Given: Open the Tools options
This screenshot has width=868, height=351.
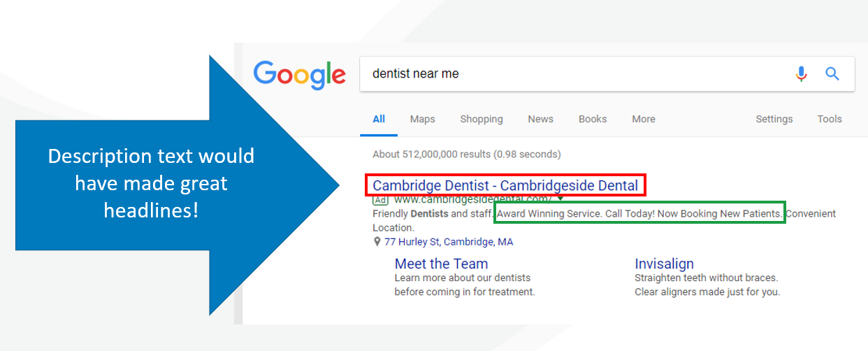Looking at the screenshot, I should [x=830, y=119].
